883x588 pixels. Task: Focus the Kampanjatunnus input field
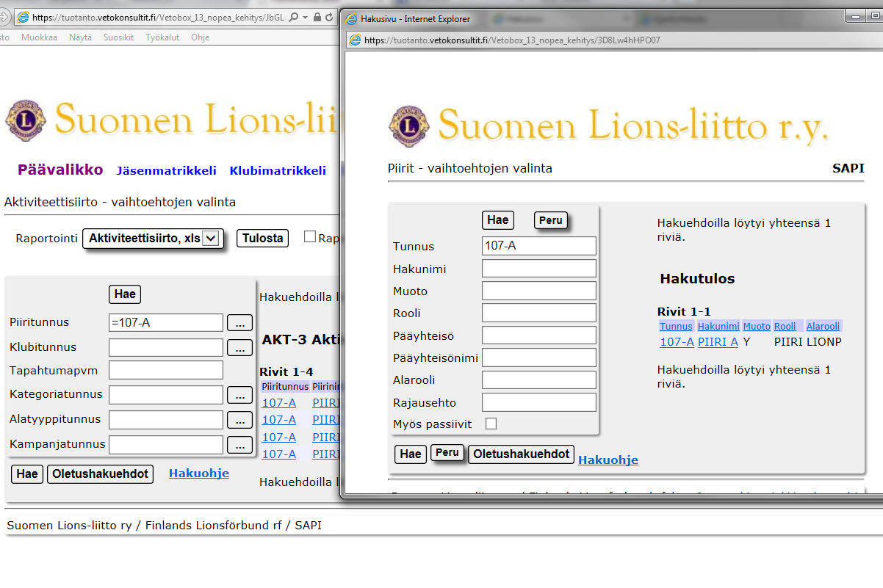point(166,444)
